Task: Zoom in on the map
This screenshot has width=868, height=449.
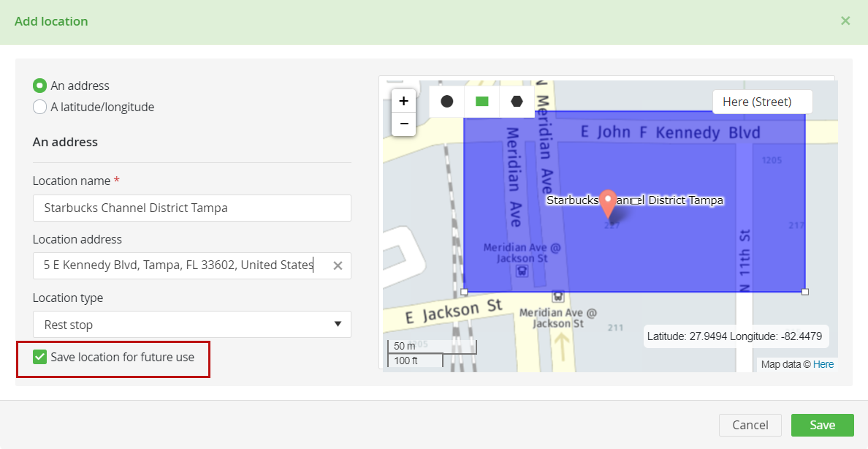Action: [403, 101]
